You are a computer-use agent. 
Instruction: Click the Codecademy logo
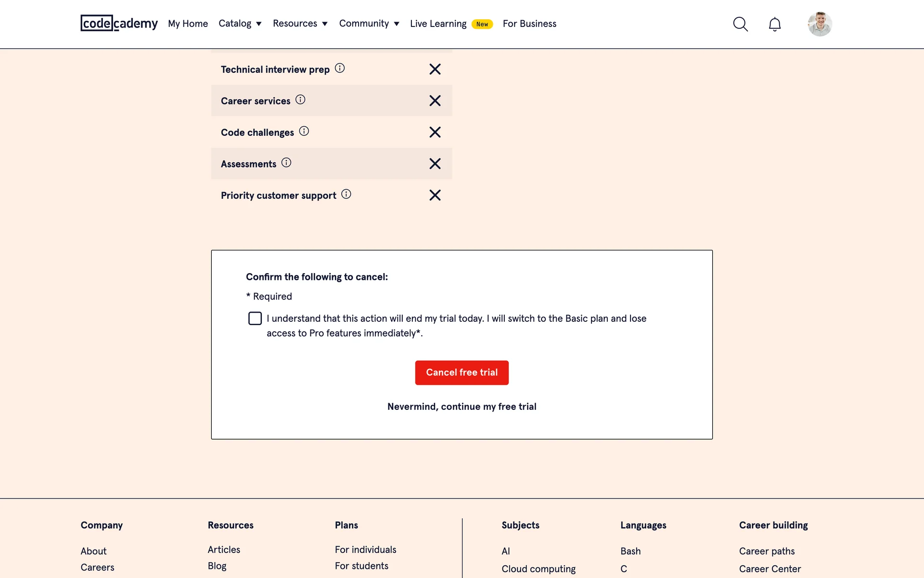pyautogui.click(x=119, y=23)
